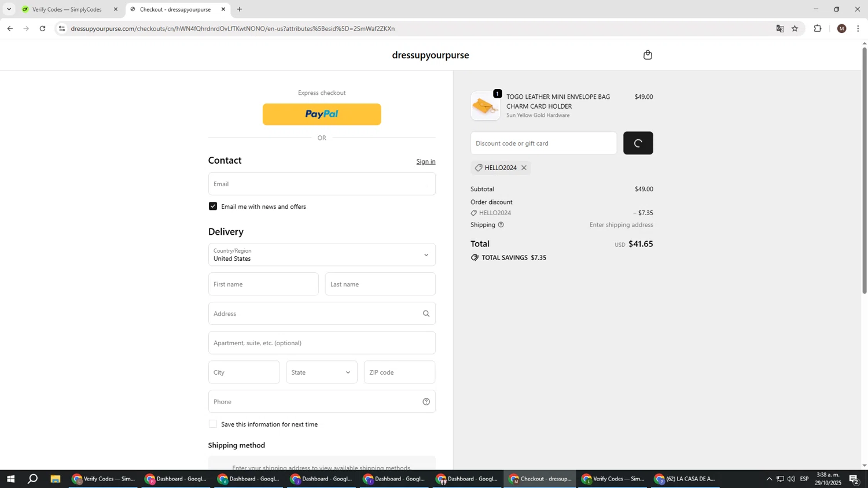Reload the checkout page
The image size is (868, 488).
pos(42,28)
